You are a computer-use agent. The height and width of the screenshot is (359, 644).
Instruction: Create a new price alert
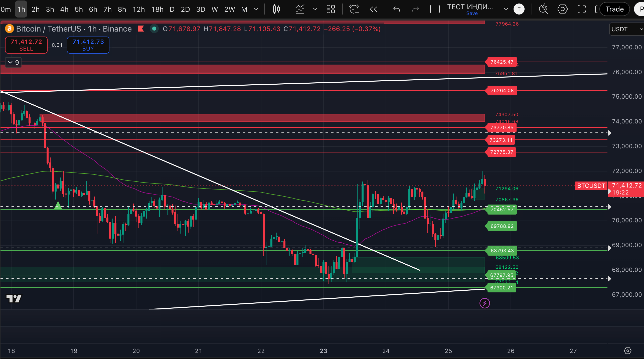click(x=354, y=9)
